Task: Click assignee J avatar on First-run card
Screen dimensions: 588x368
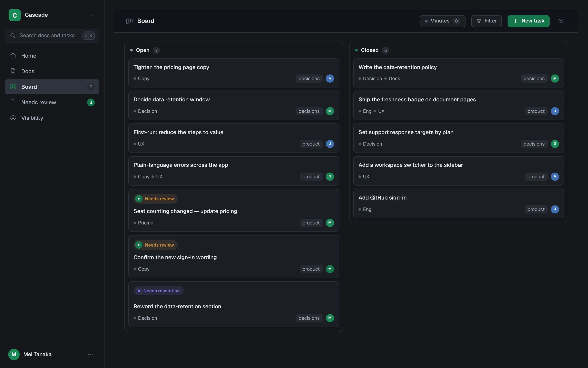Action: [x=330, y=144]
